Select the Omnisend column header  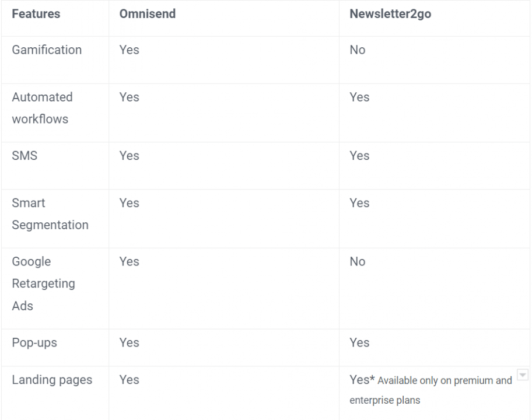click(147, 14)
